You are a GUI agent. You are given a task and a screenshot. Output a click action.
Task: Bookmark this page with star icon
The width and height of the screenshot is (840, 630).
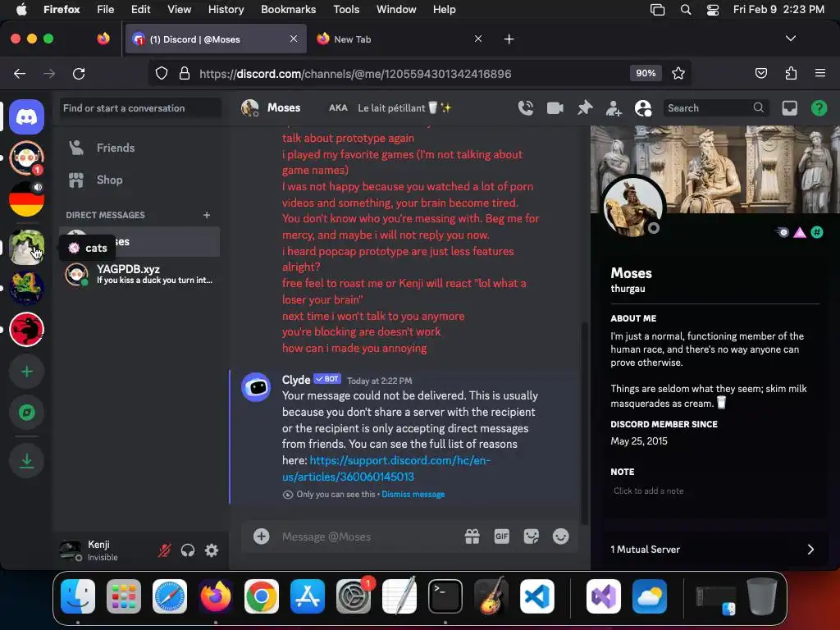coord(678,73)
